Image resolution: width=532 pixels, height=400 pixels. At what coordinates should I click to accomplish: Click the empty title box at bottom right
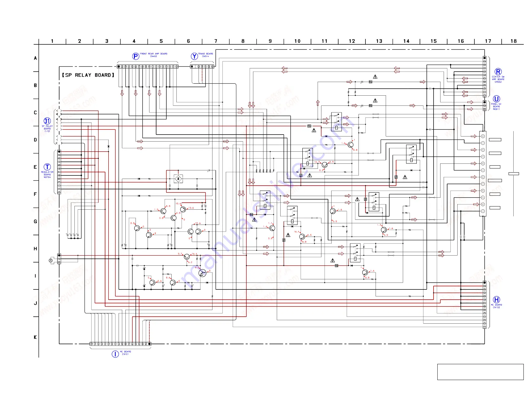click(480, 372)
